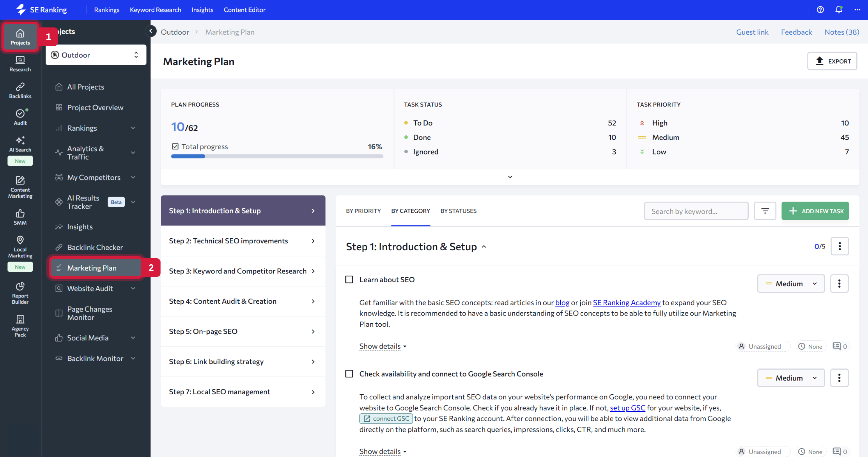Open Notes (38) link
868x457 pixels.
click(842, 32)
